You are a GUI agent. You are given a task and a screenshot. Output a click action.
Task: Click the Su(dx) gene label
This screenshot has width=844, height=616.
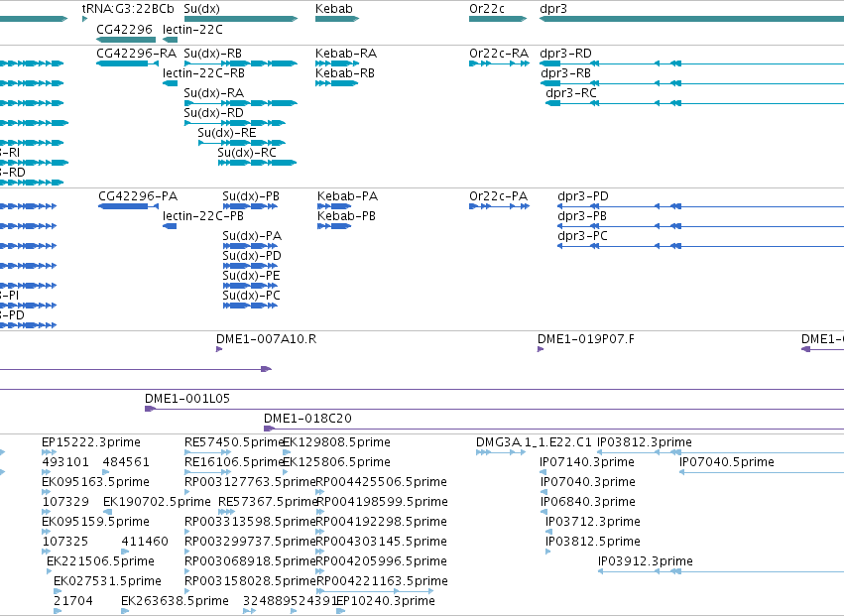(x=202, y=9)
